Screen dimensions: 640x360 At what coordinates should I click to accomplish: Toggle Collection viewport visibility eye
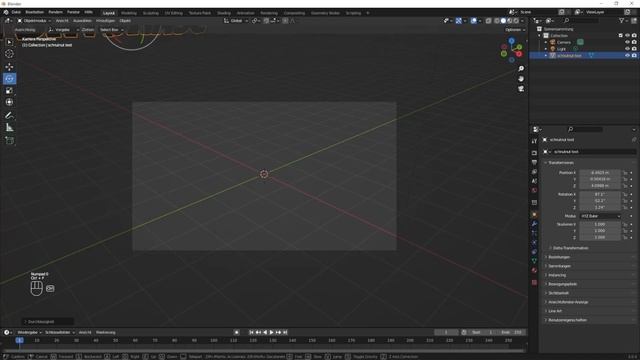pos(627,36)
